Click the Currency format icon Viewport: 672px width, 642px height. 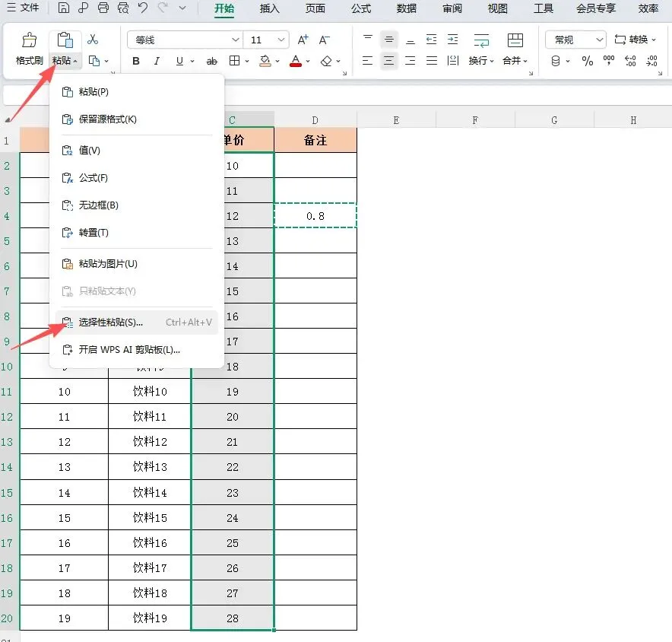[x=556, y=62]
